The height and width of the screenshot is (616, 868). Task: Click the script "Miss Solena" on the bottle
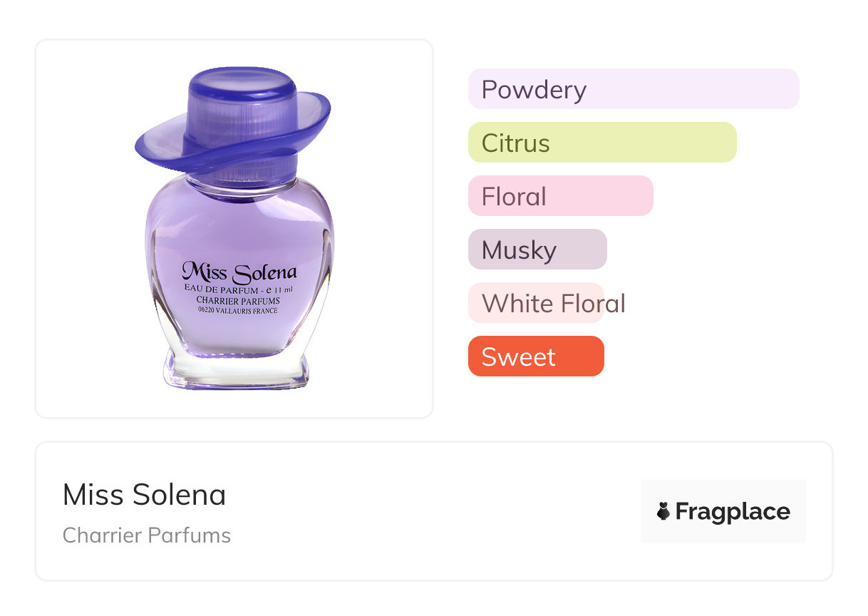[x=239, y=272]
